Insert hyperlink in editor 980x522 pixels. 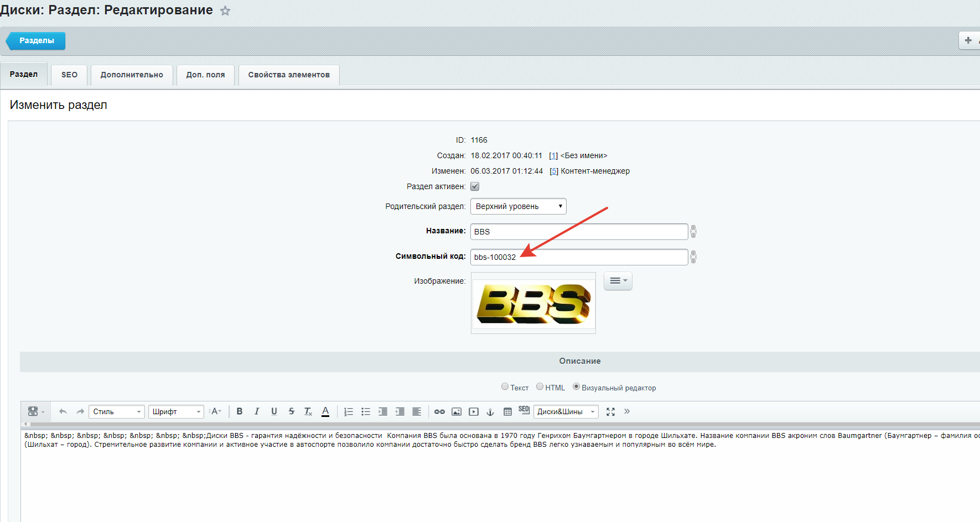[439, 411]
